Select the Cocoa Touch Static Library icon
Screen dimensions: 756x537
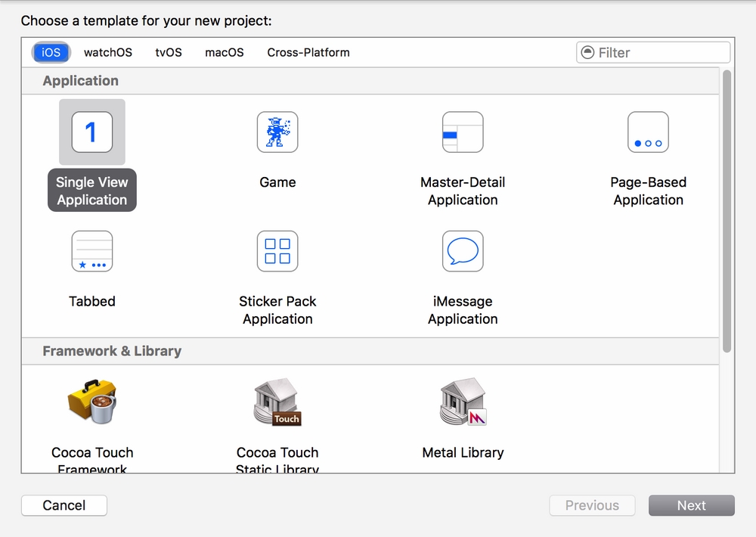point(277,403)
